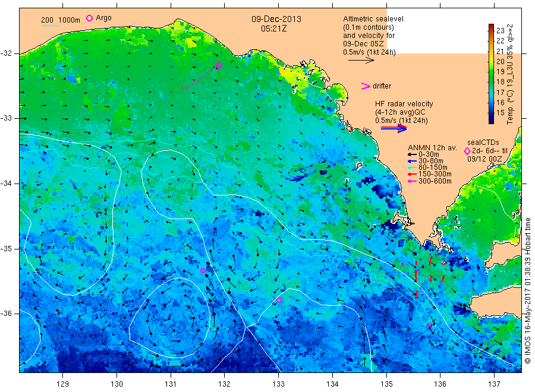Click the '05:21Z' time text
The image size is (535, 392).
tap(273, 29)
